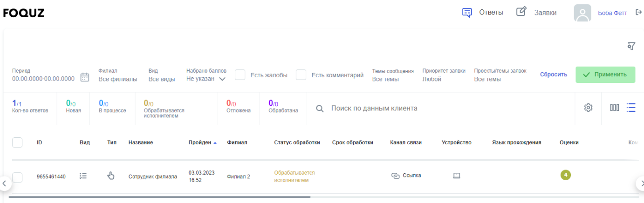Viewport: 644px width, 203px height.
Task: Open the Ответы tab
Action: (483, 13)
